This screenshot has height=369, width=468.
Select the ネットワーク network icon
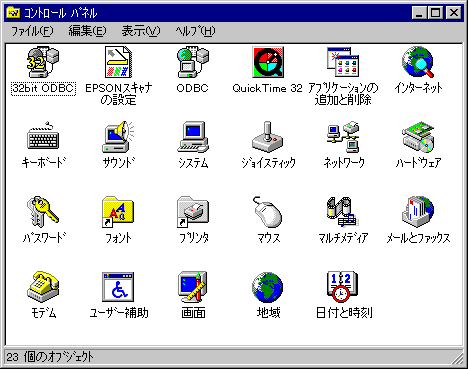pyautogui.click(x=343, y=137)
